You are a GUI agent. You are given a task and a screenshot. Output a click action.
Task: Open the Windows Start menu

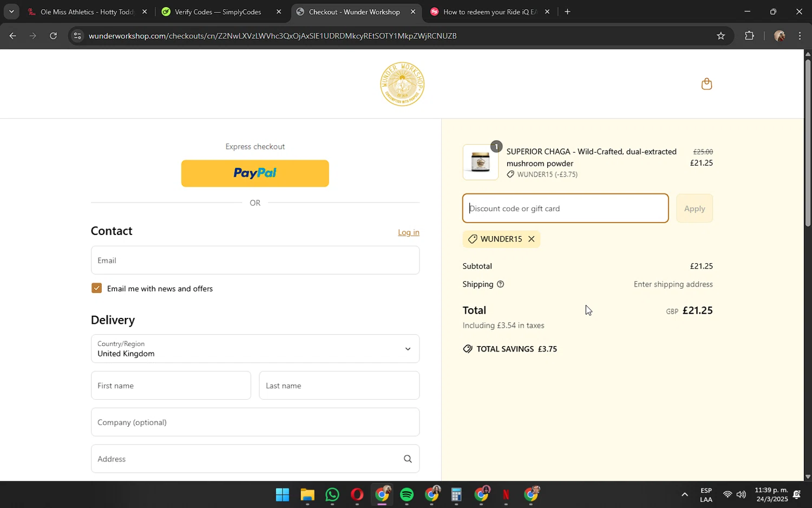[x=282, y=495]
